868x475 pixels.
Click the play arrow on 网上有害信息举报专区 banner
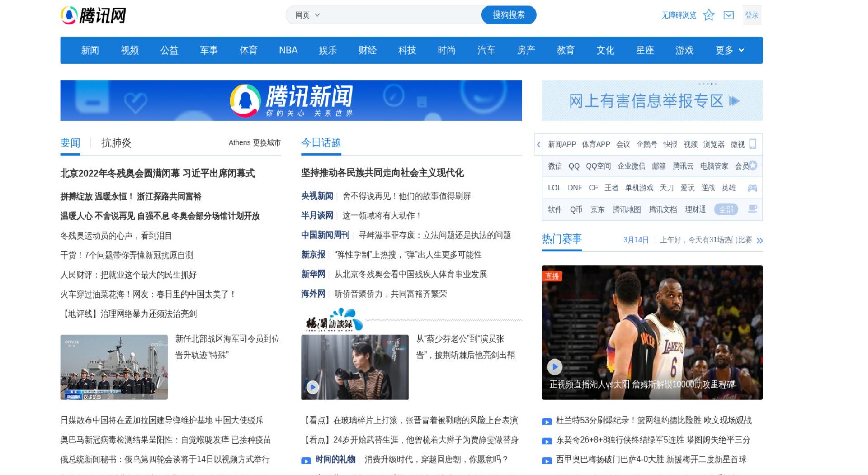(x=734, y=101)
